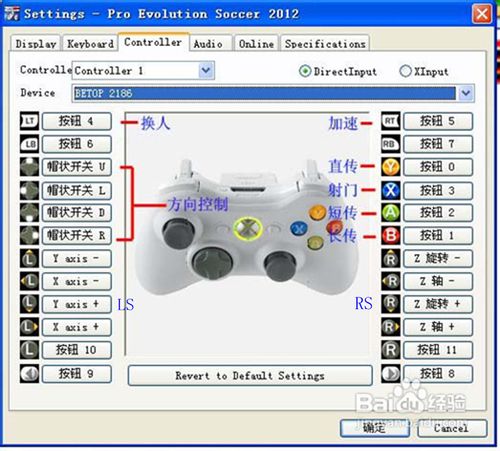Click right stick down icon
Screen dimensions: 500x451
click(391, 304)
